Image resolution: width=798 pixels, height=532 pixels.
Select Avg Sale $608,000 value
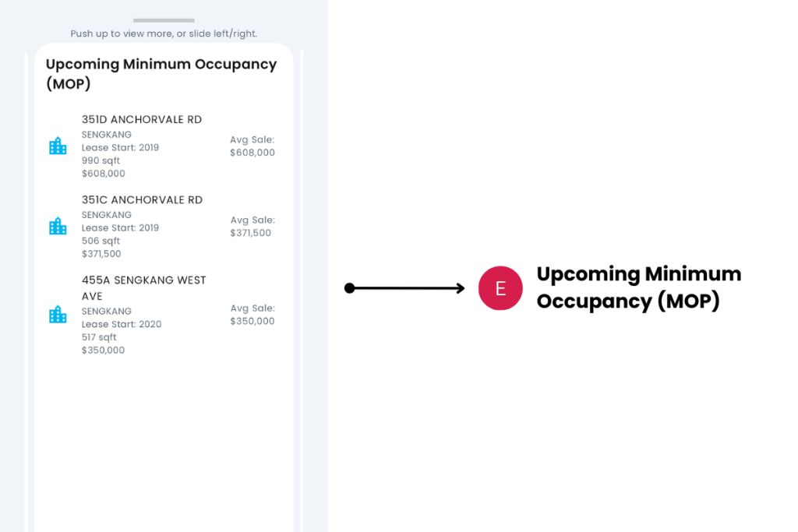click(252, 153)
